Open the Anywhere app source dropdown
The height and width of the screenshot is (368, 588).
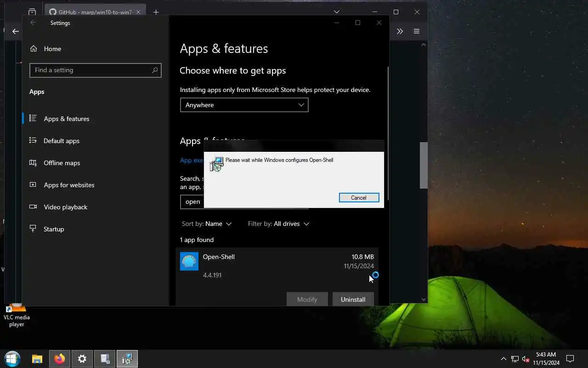click(244, 105)
